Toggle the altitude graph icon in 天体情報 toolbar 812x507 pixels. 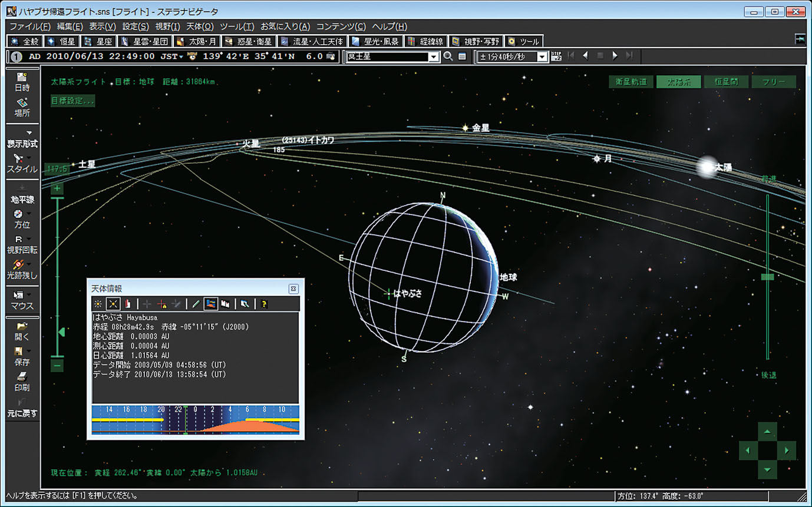coord(211,304)
